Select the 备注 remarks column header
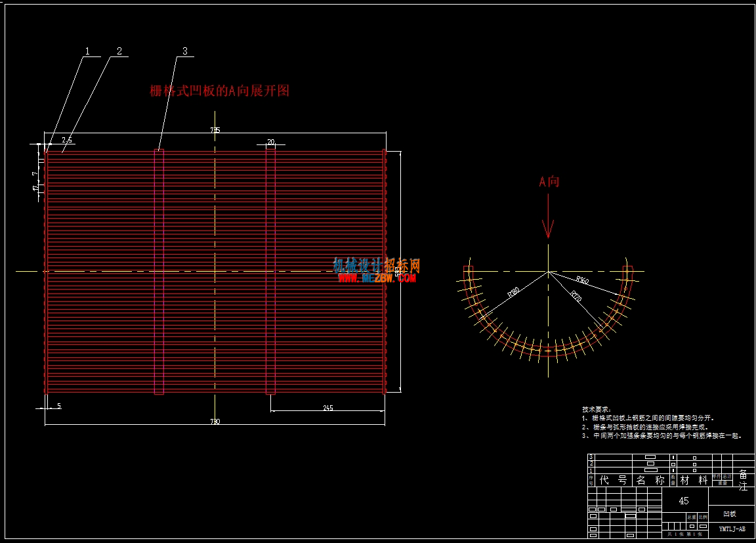Image resolution: width=756 pixels, height=543 pixels. (743, 480)
